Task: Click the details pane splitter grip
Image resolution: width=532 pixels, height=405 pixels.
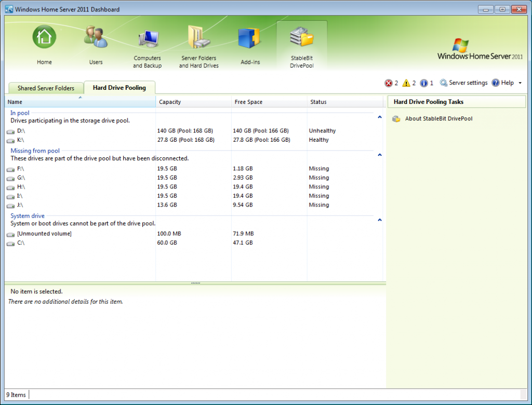Action: click(195, 283)
